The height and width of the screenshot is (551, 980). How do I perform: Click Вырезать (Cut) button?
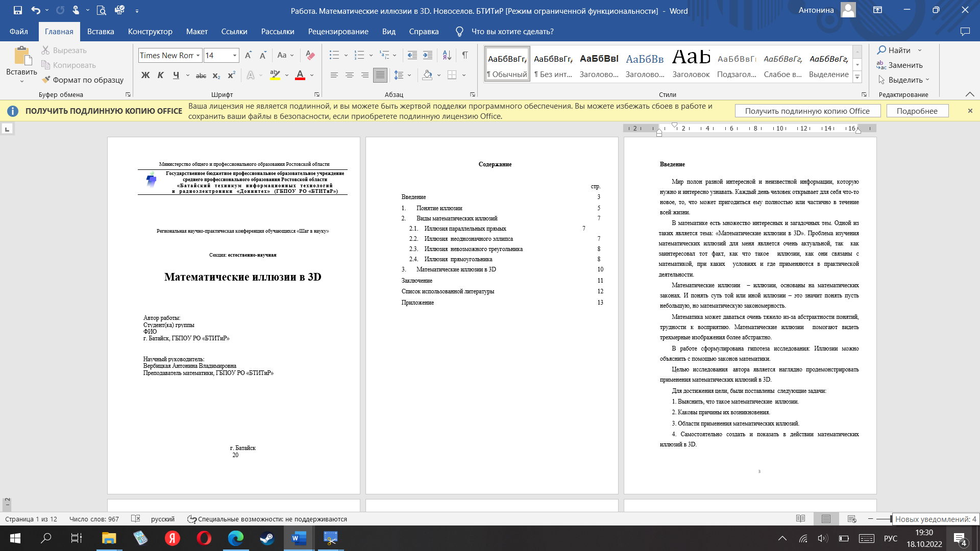coord(64,51)
